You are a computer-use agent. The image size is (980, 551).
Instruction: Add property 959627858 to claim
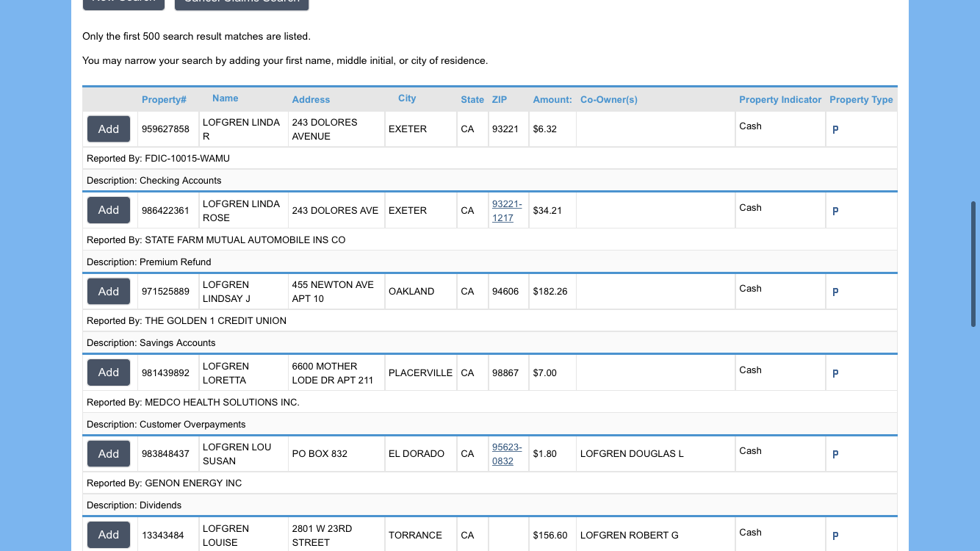(x=109, y=129)
